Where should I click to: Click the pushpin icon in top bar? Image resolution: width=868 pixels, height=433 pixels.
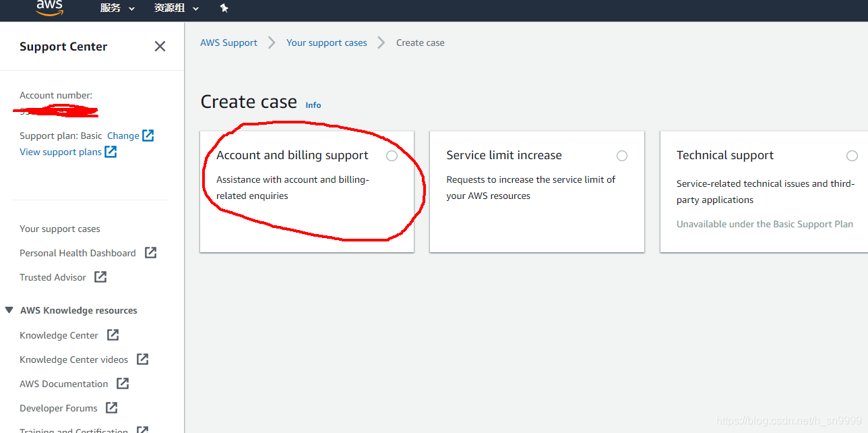pyautogui.click(x=224, y=8)
